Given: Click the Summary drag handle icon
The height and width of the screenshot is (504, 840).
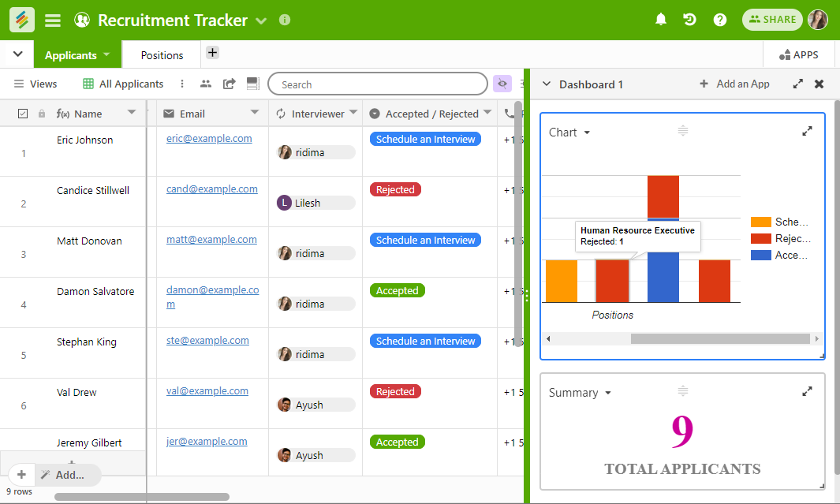Looking at the screenshot, I should pyautogui.click(x=682, y=390).
